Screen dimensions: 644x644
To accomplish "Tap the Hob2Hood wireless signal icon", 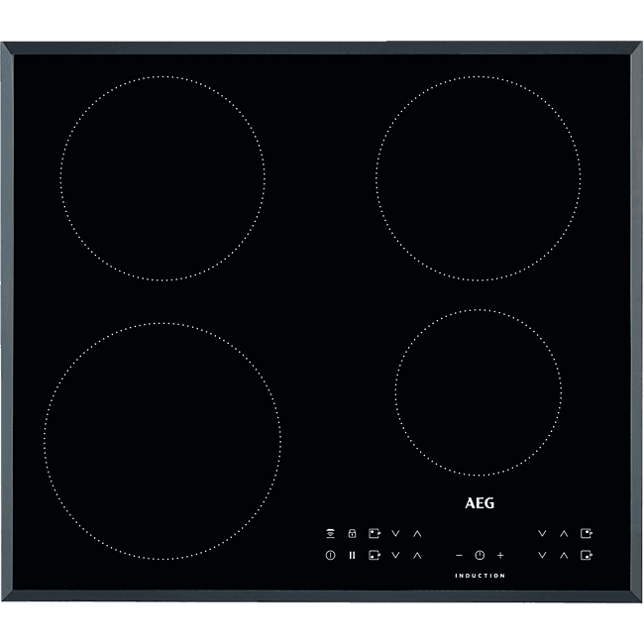I will tap(329, 533).
